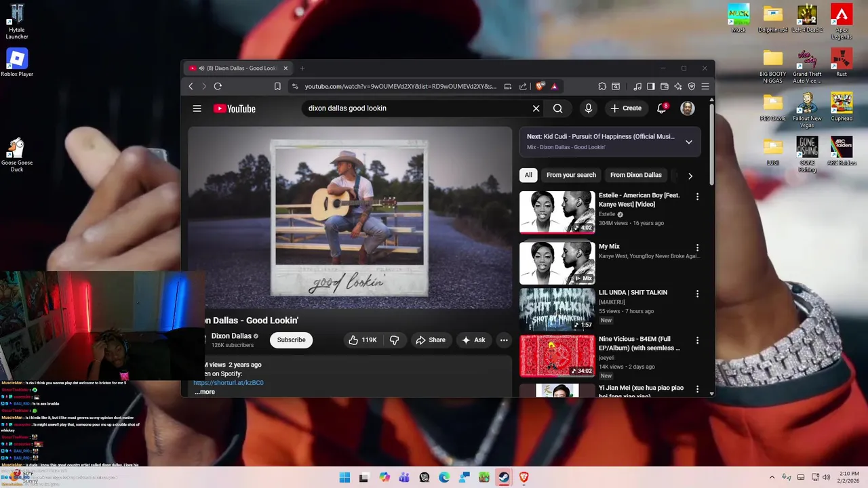
Task: Open the Brave playlist music note
Action: pos(637,86)
